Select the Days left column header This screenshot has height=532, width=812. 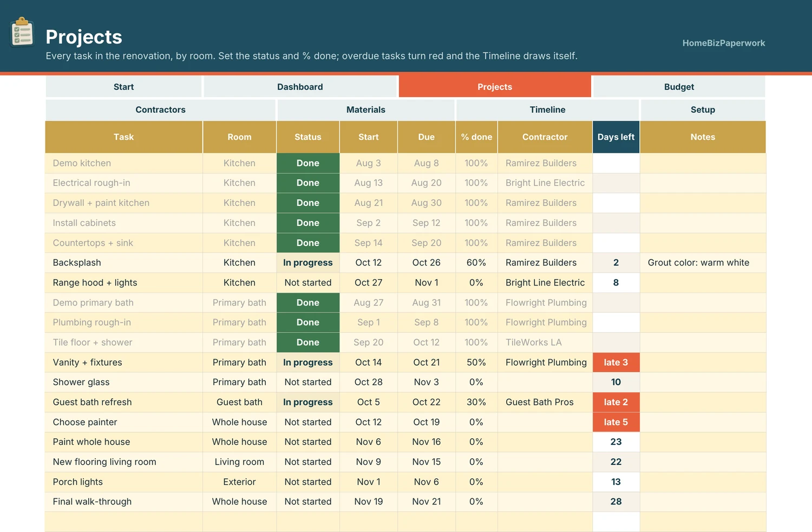coord(616,137)
